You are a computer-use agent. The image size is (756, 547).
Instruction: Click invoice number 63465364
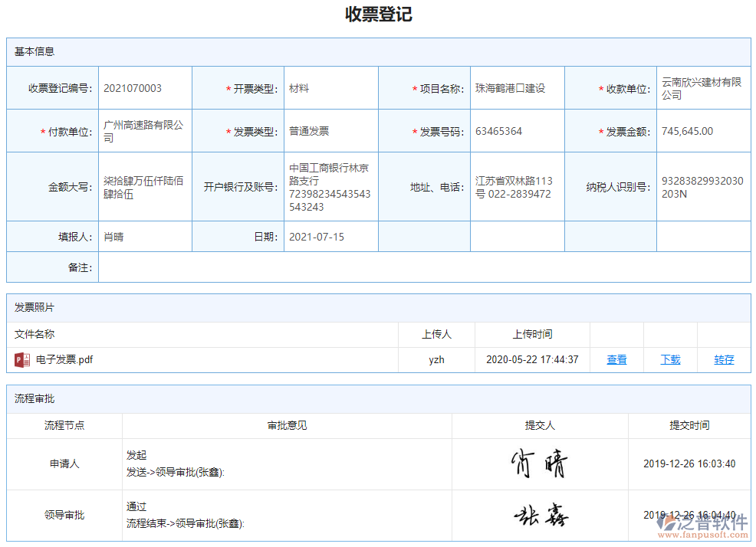[498, 130]
